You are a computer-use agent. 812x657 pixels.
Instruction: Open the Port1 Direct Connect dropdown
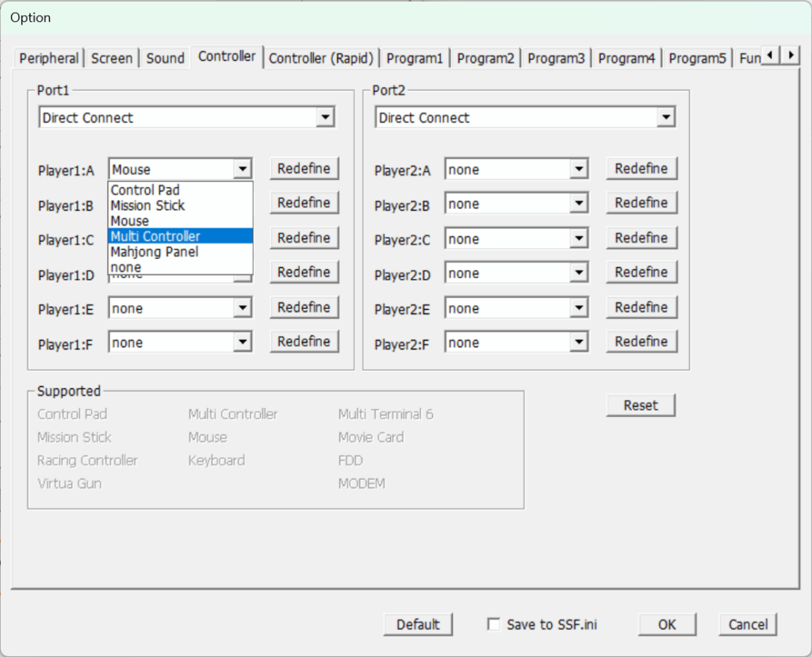click(324, 118)
